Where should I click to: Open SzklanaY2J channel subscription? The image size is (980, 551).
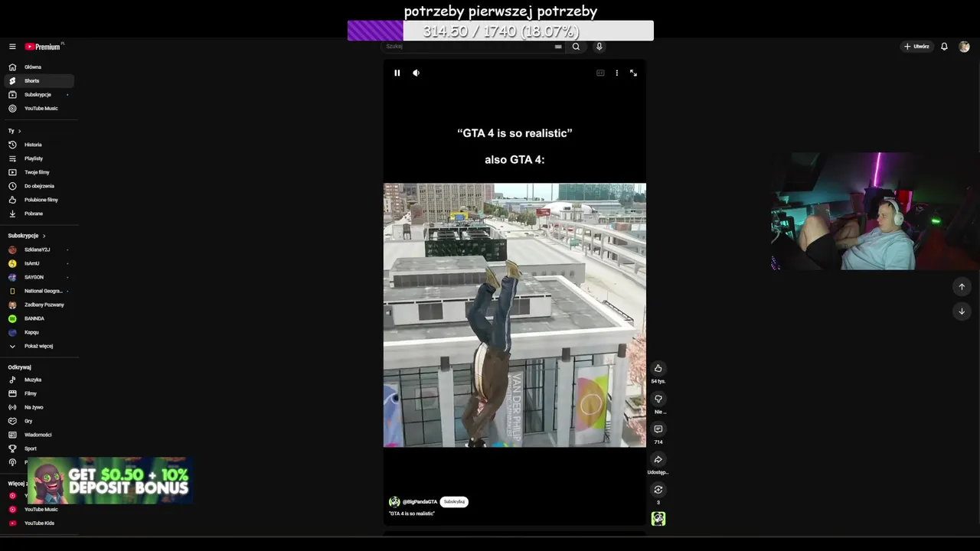[x=39, y=249]
